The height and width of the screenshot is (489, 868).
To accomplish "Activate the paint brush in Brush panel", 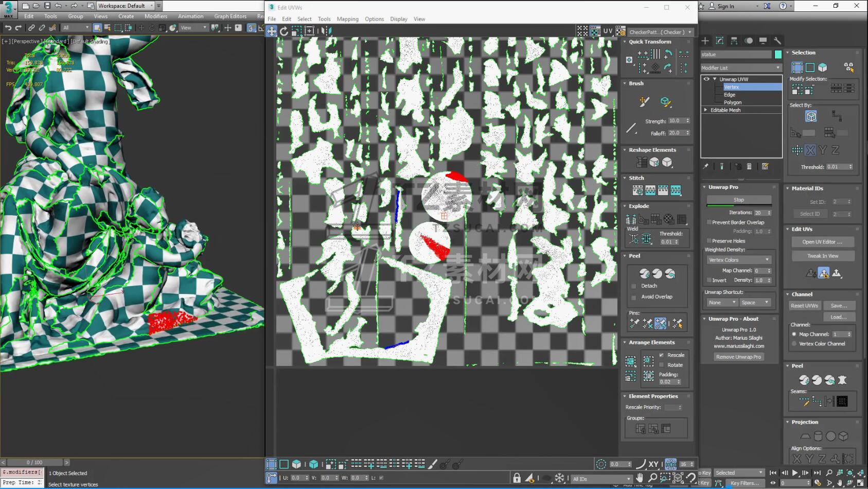I will pyautogui.click(x=644, y=102).
